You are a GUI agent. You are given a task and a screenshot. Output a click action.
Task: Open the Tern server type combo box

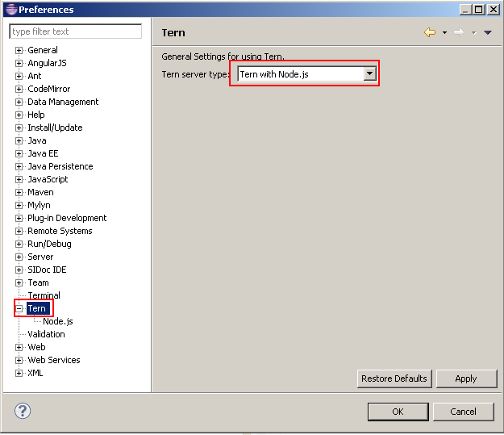coord(369,74)
